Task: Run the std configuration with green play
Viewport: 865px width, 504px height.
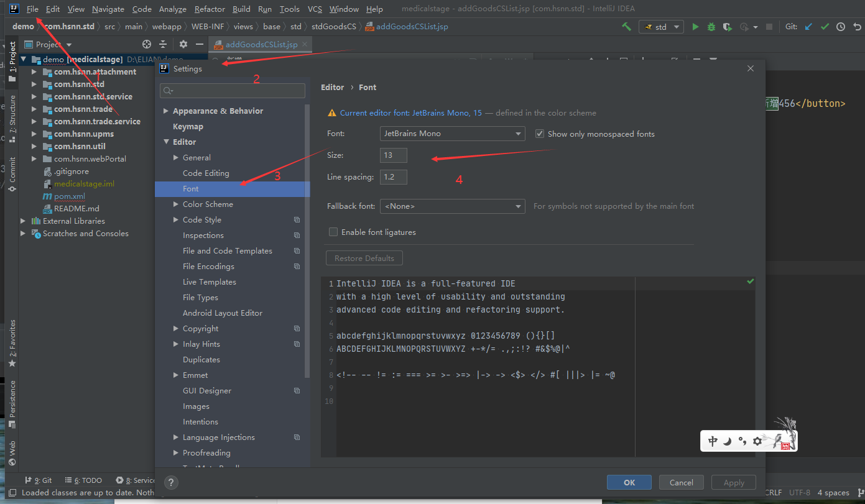Action: click(695, 27)
